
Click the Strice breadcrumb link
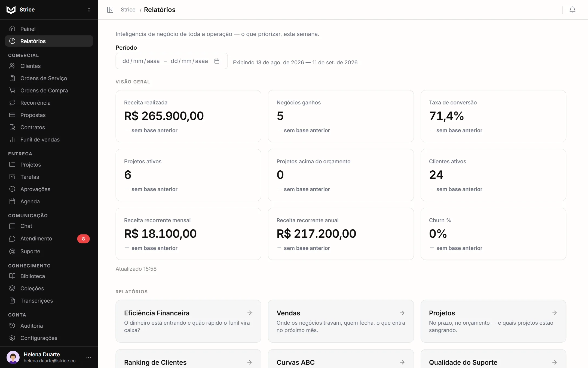pos(128,10)
